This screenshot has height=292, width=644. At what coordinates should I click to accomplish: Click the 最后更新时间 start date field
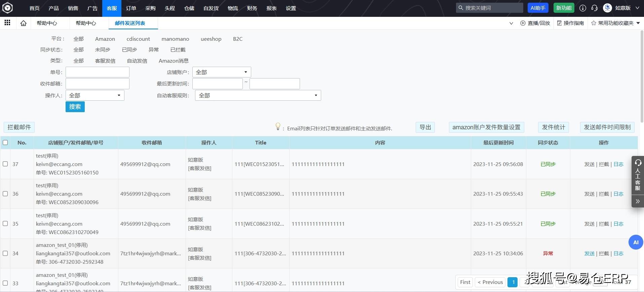coord(218,84)
